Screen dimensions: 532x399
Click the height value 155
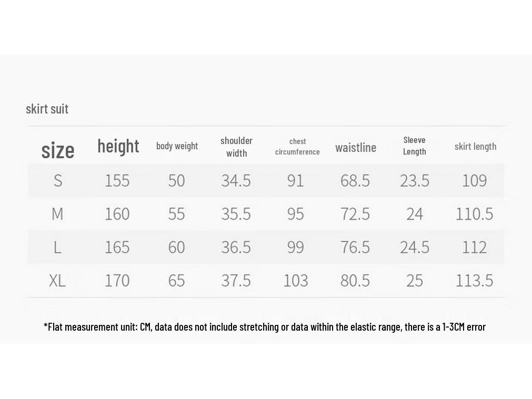[x=117, y=180]
